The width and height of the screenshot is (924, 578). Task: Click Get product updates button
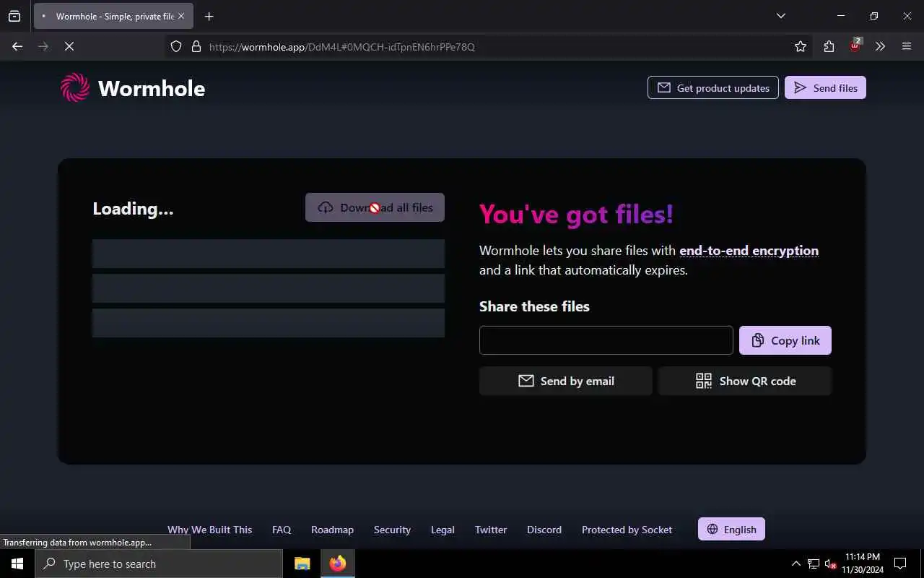(x=713, y=87)
